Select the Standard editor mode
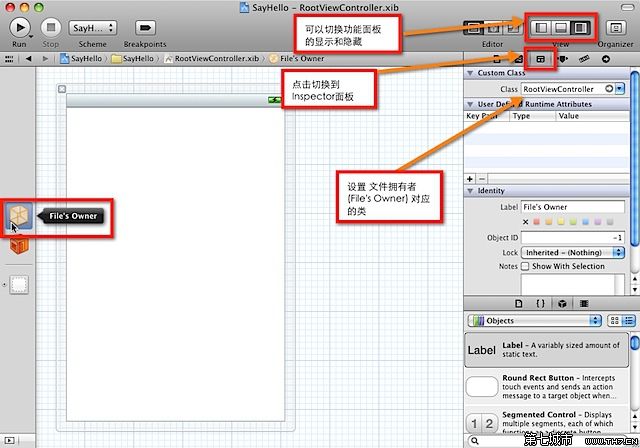 click(x=473, y=28)
